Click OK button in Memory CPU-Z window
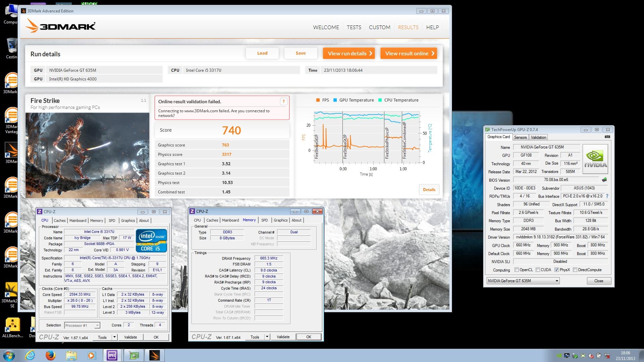 coord(309,337)
